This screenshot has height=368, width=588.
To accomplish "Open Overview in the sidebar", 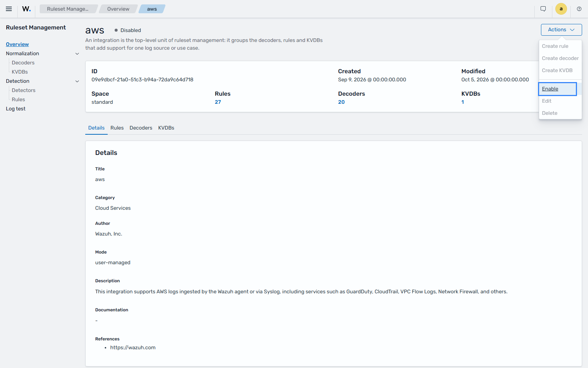I will 17,44.
